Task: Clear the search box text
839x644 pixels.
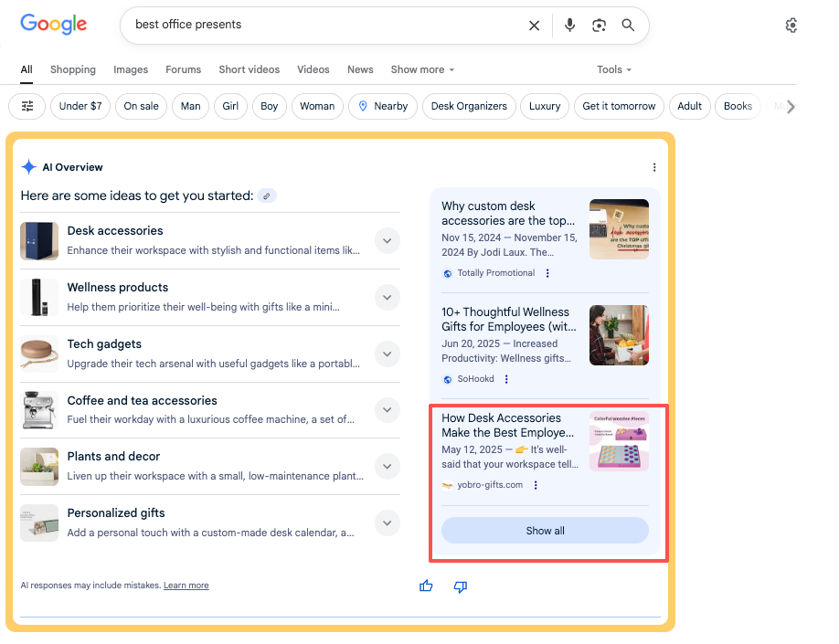Action: coord(534,26)
